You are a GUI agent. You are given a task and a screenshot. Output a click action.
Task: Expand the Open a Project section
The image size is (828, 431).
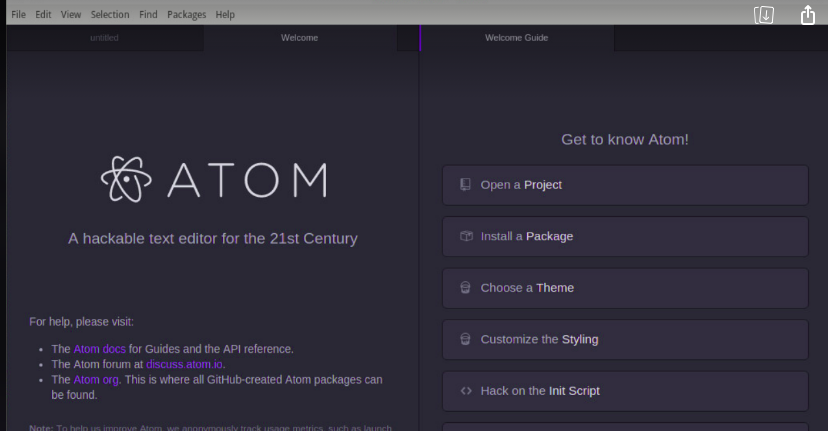625,185
